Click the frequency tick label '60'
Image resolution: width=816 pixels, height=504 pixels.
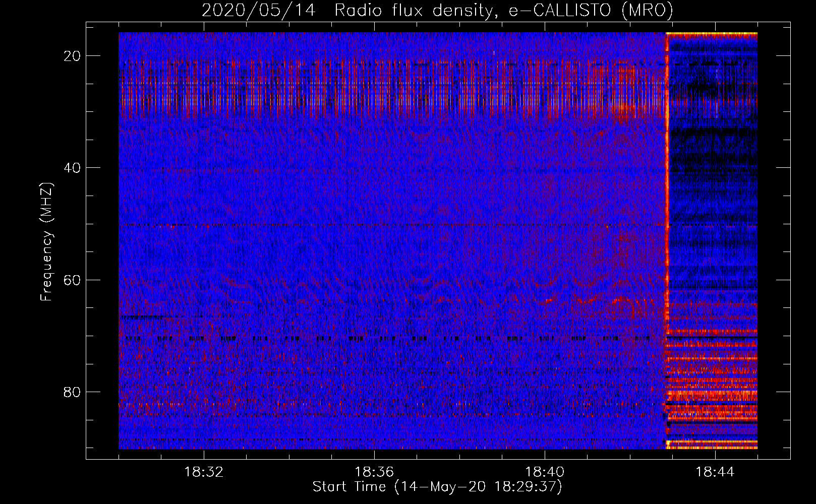coord(73,280)
